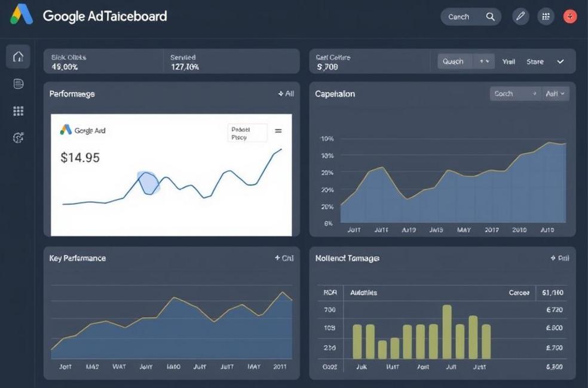Screen dimensions: 588x388
Task: Click the pencil edit icon in header
Action: click(520, 17)
